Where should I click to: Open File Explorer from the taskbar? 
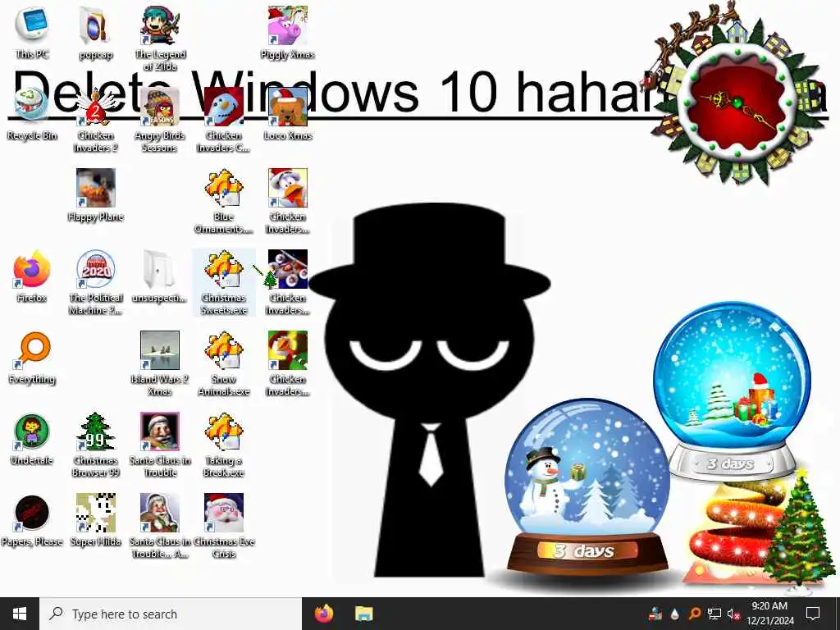click(x=364, y=614)
